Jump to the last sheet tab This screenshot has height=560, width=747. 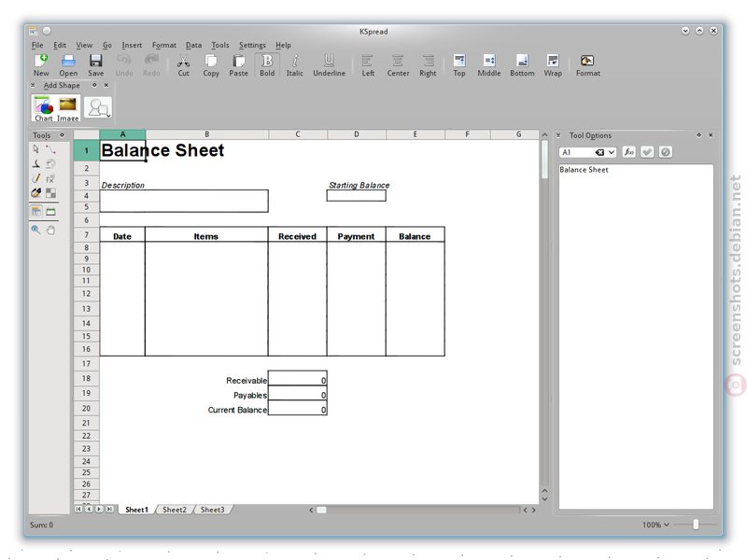click(109, 509)
